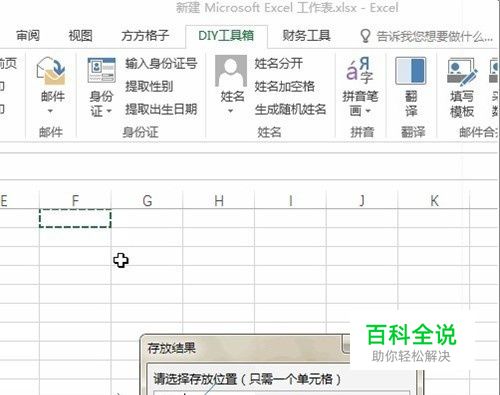Image resolution: width=500 pixels, height=395 pixels.
Task: Open the 方方格子 tab
Action: click(x=145, y=35)
